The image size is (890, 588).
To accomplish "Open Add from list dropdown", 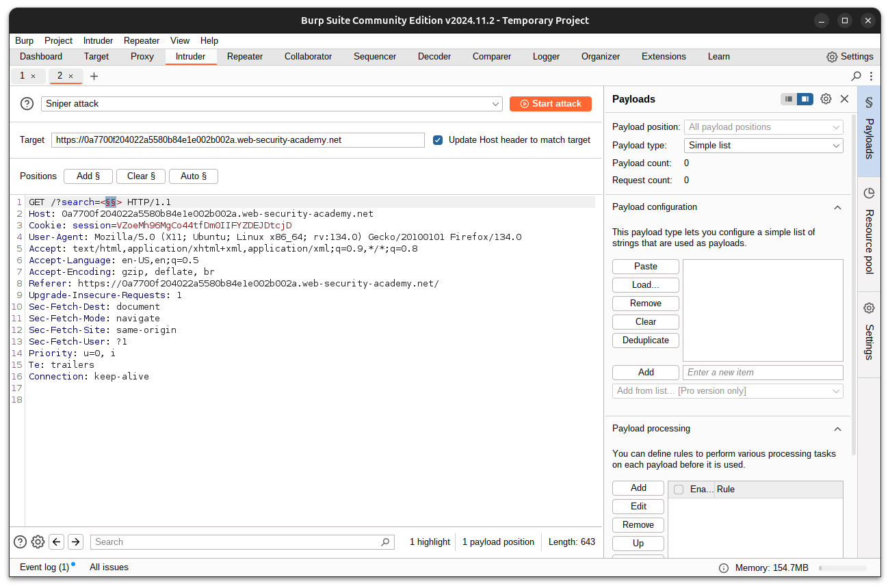I will click(x=728, y=391).
